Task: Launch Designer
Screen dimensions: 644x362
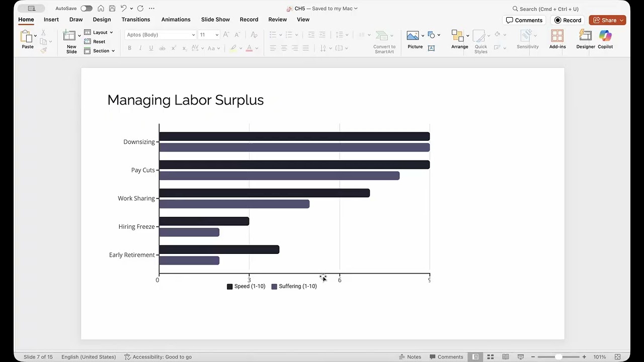Action: (x=586, y=40)
